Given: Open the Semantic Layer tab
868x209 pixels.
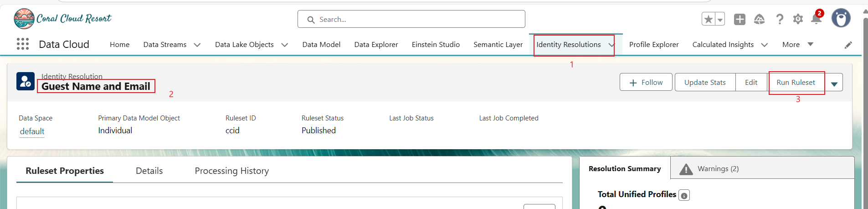Looking at the screenshot, I should [x=498, y=44].
